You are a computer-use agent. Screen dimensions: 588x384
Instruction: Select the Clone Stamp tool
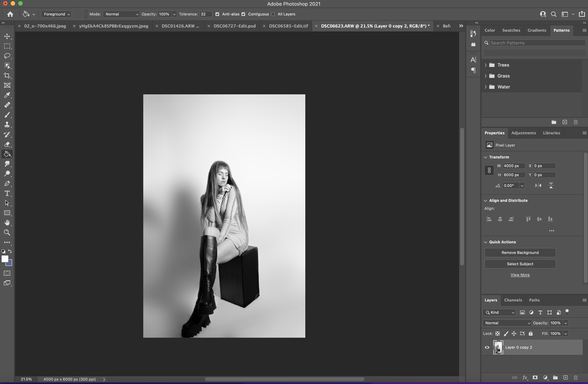(x=7, y=125)
